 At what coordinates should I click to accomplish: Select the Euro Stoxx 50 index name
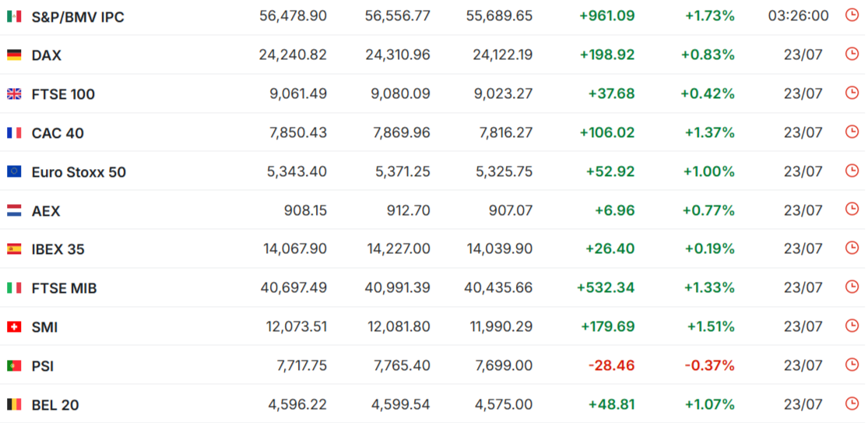(79, 172)
